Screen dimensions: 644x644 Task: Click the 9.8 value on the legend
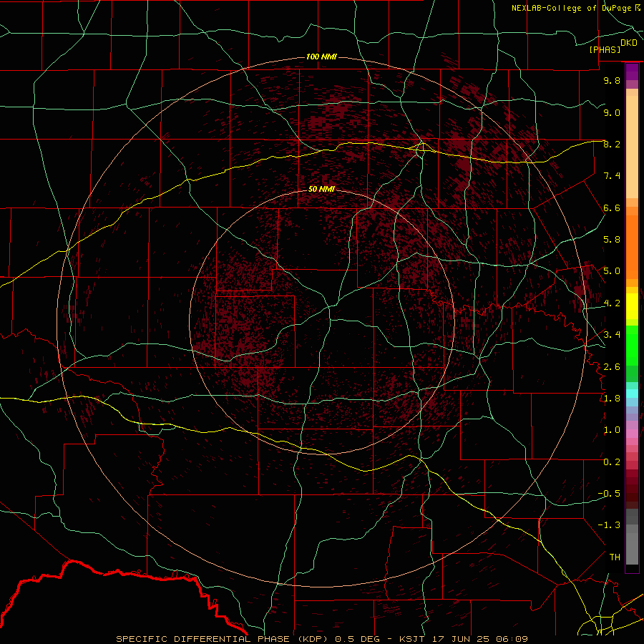tap(612, 80)
